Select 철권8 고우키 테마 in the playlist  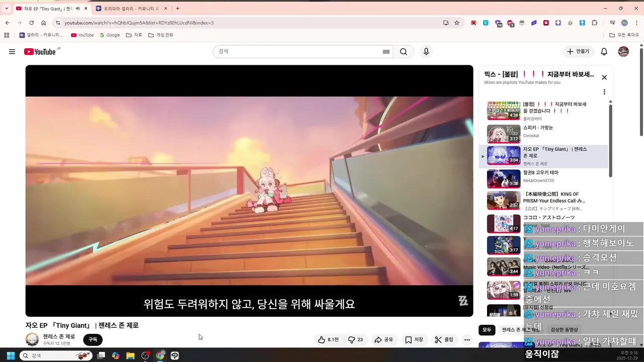(x=543, y=178)
